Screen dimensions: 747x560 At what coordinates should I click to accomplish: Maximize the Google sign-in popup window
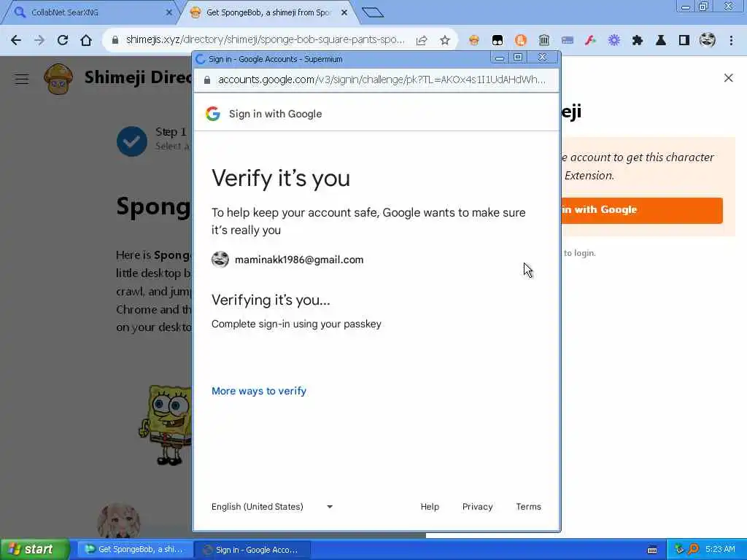518,58
